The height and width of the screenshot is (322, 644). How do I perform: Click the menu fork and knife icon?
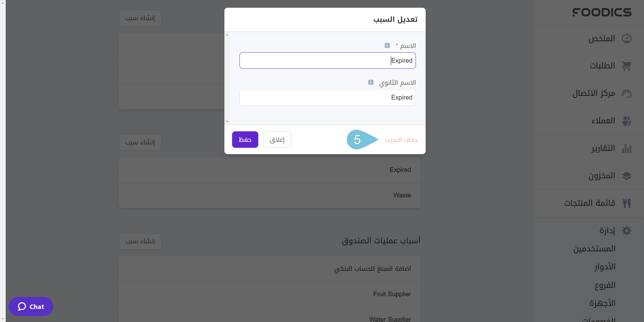(627, 203)
